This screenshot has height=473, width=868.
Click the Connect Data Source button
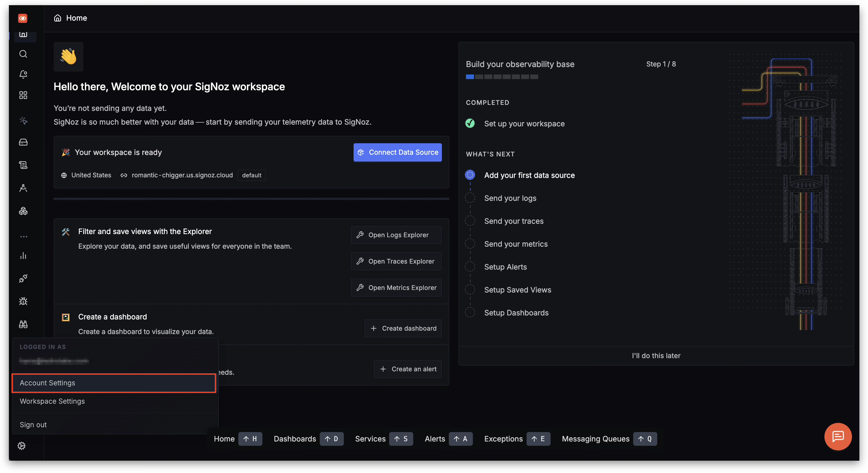397,152
